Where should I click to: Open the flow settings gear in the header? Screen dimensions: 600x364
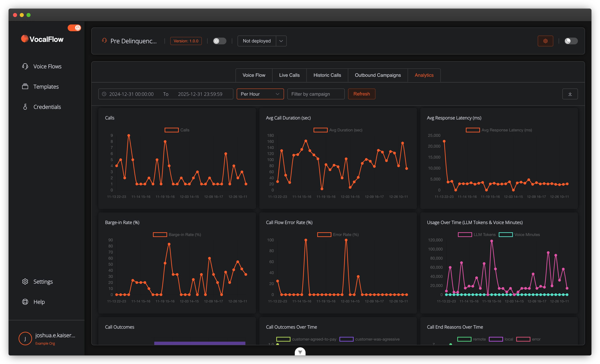546,41
